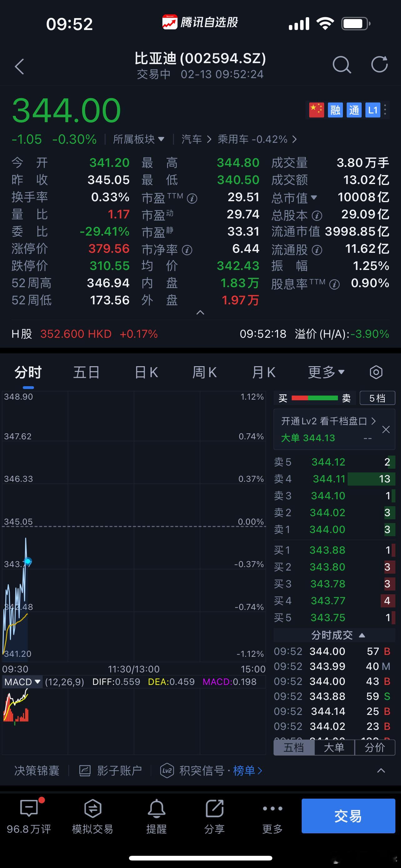
Task: Switch to the 日K daily candlestick tab
Action: (146, 372)
